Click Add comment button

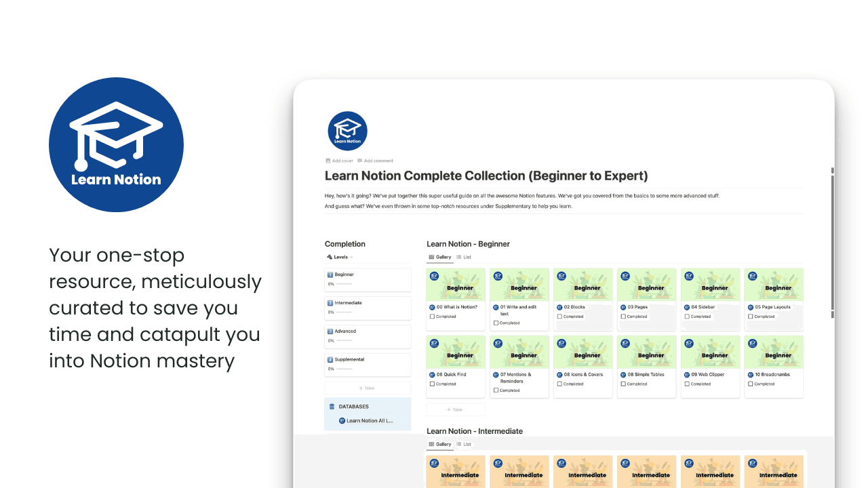pyautogui.click(x=375, y=161)
